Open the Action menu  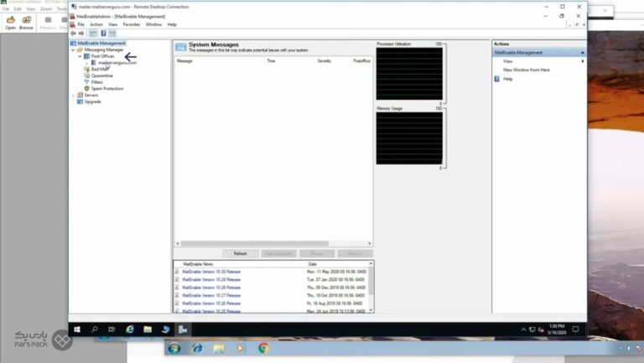96,24
